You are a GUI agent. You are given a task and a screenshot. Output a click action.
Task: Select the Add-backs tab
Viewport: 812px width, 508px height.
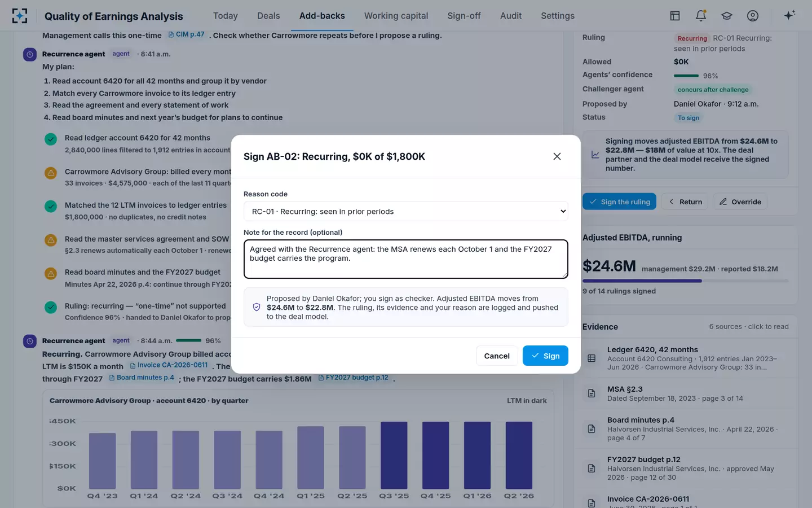(x=322, y=16)
